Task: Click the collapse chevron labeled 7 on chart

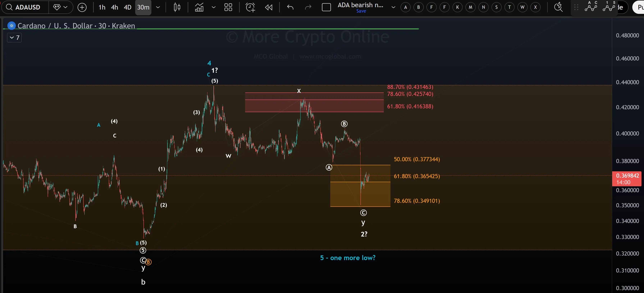Action: (x=14, y=38)
